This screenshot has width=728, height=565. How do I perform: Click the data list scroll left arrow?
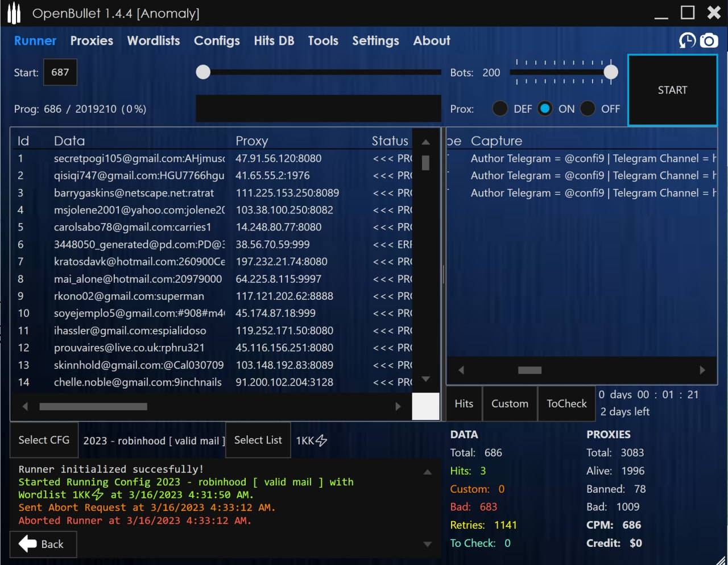[x=25, y=406]
